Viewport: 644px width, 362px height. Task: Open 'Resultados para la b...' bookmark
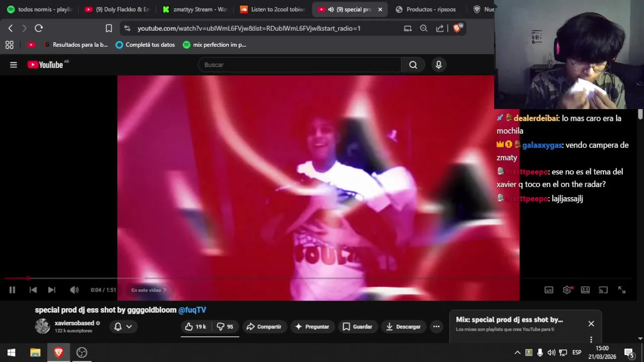76,45
